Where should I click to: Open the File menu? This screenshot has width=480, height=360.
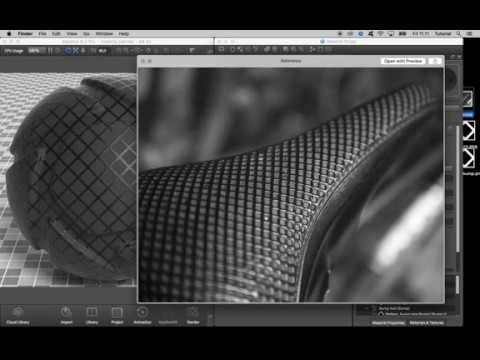[x=42, y=34]
